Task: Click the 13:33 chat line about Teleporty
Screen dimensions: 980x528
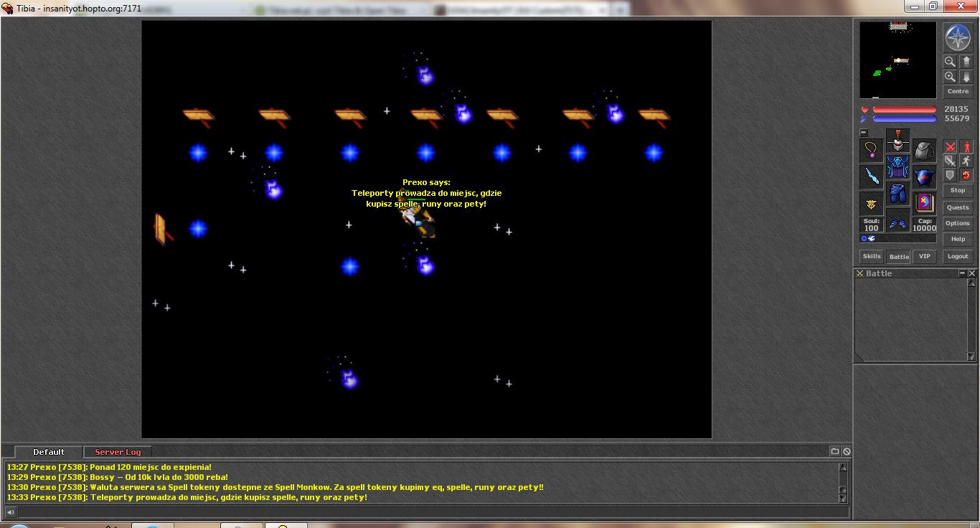Action: point(187,497)
